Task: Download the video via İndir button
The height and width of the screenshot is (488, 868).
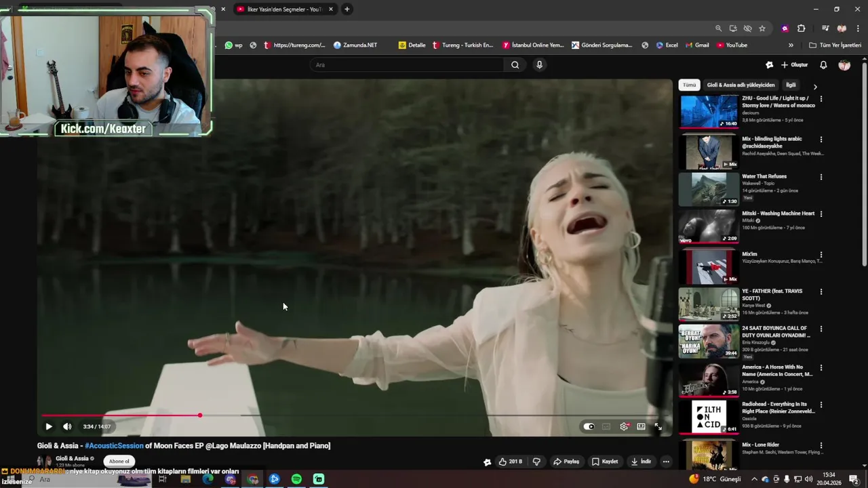Action: 641,462
